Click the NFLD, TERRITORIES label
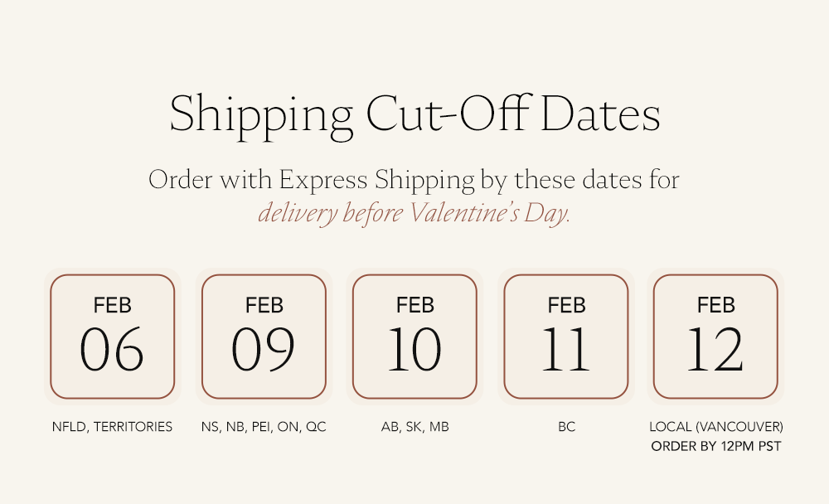Screen dimensions: 829x504 click(x=112, y=427)
